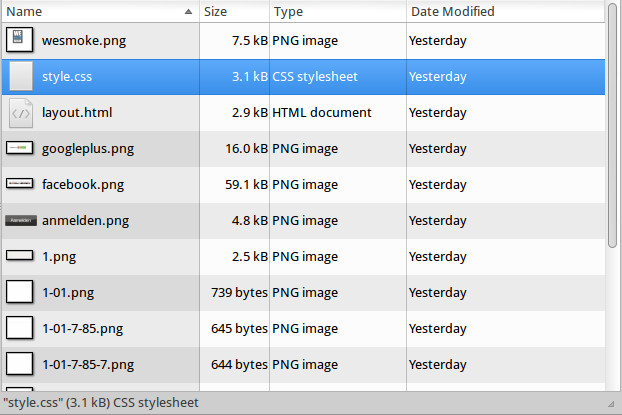Select the 1-01.png file icon
This screenshot has width=622, height=415.
point(20,292)
